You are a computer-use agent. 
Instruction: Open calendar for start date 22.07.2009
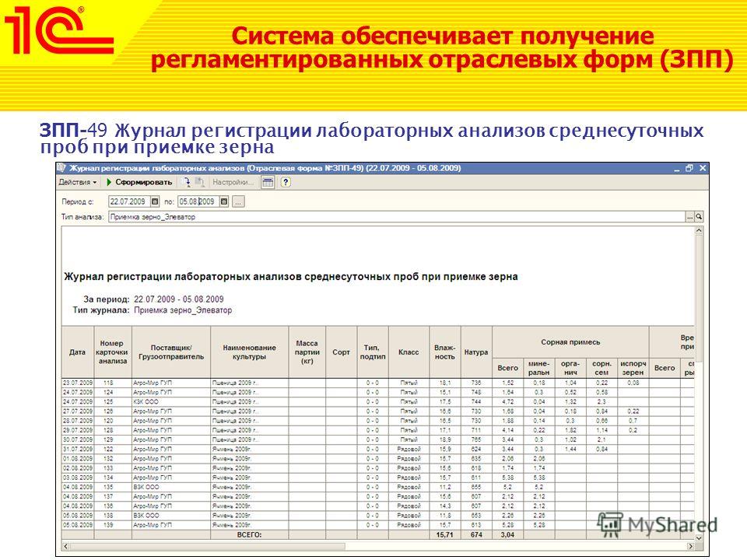(x=155, y=202)
